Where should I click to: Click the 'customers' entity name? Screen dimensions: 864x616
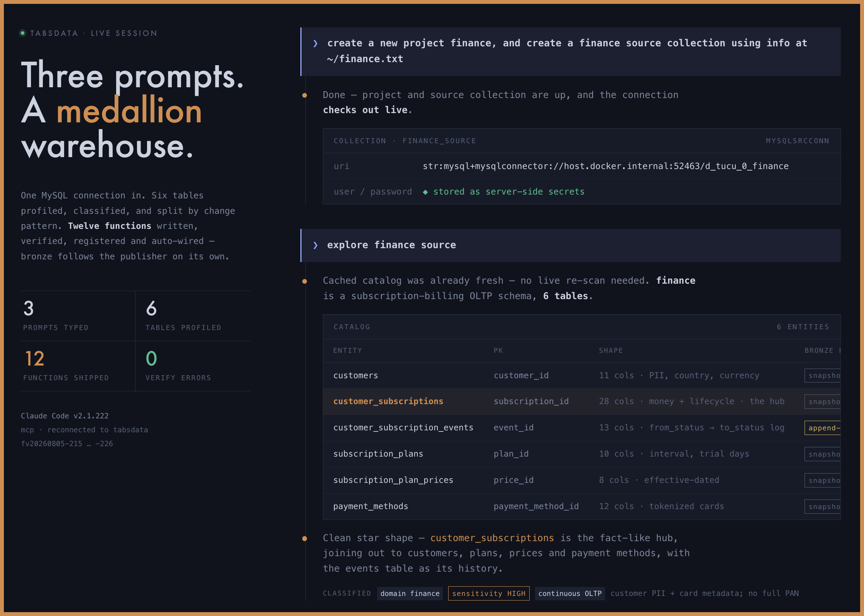tap(356, 376)
